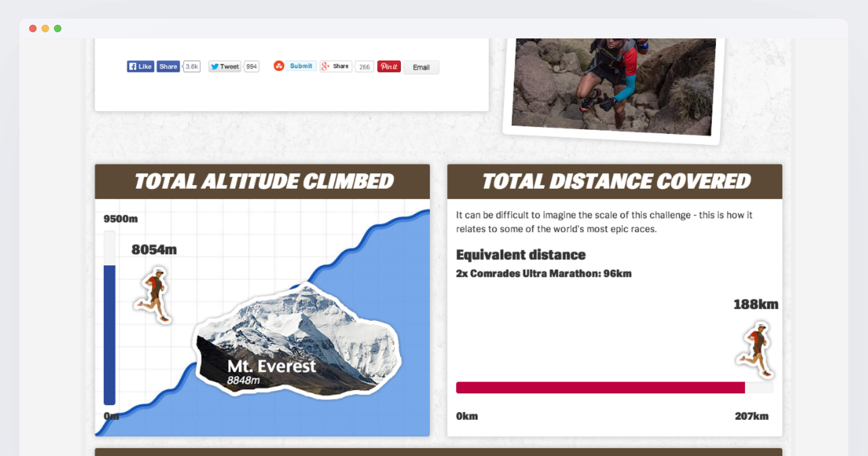The image size is (868, 456).
Task: Click the green maximize window button
Action: coord(58,28)
